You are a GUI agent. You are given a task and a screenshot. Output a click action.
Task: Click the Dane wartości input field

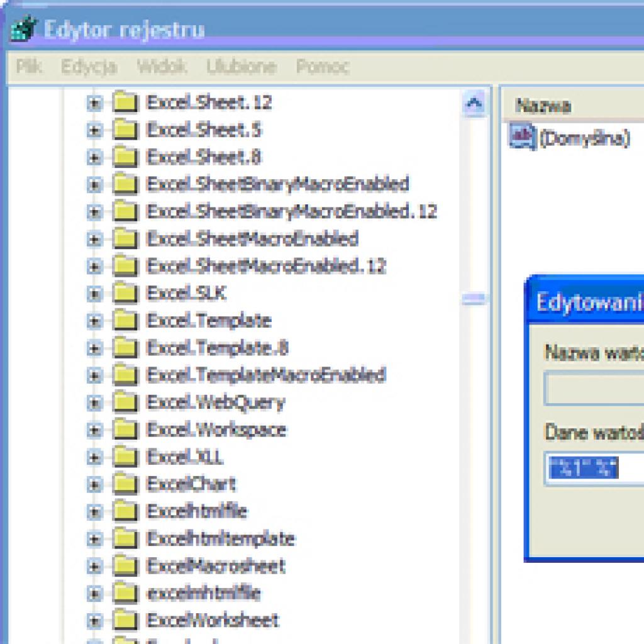594,469
